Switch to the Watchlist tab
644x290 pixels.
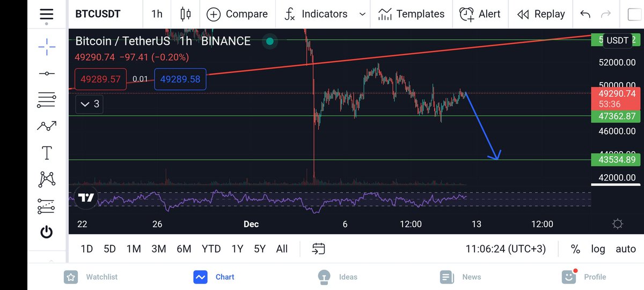coord(91,277)
